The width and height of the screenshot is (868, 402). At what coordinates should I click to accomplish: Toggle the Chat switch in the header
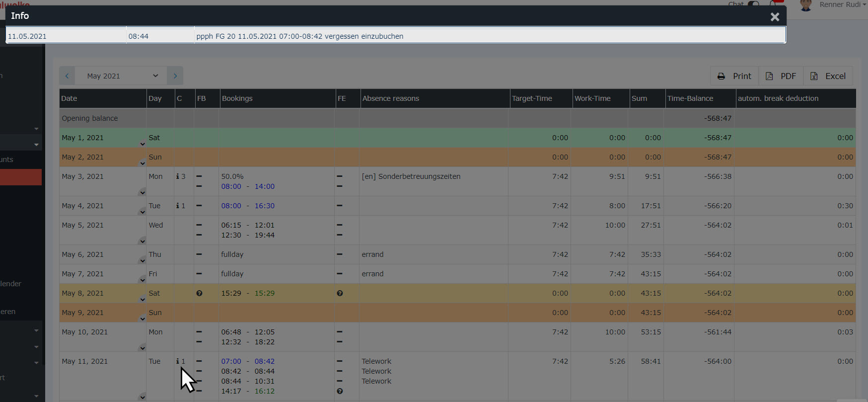pos(753,3)
